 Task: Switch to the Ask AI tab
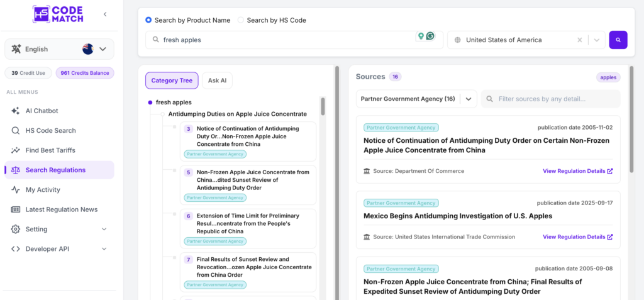click(217, 81)
